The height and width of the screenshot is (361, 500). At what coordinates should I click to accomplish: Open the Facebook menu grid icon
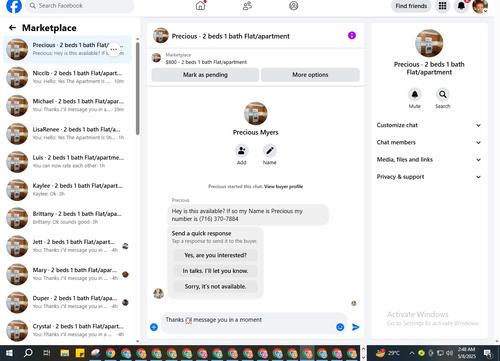[442, 6]
